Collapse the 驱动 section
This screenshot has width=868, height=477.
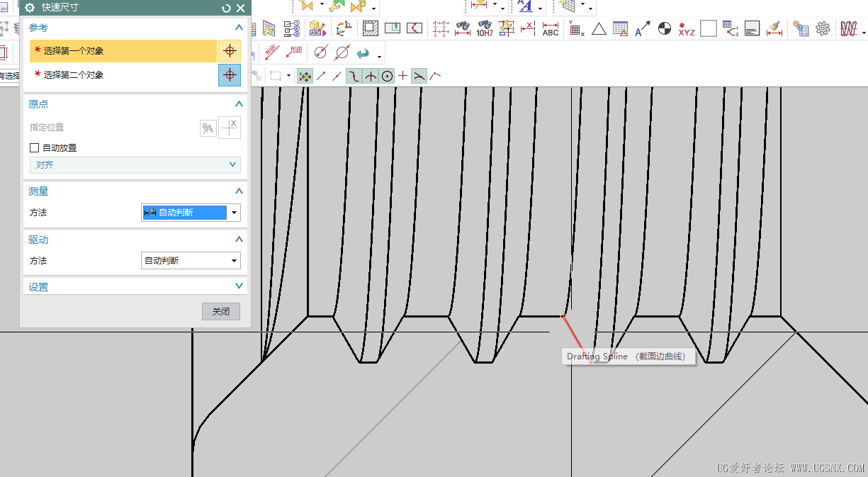point(239,240)
